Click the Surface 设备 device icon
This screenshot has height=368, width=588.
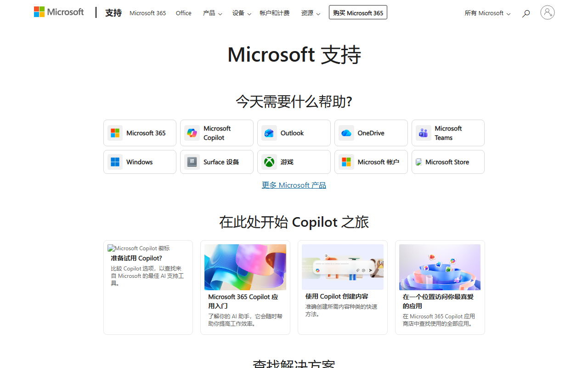[x=192, y=162]
